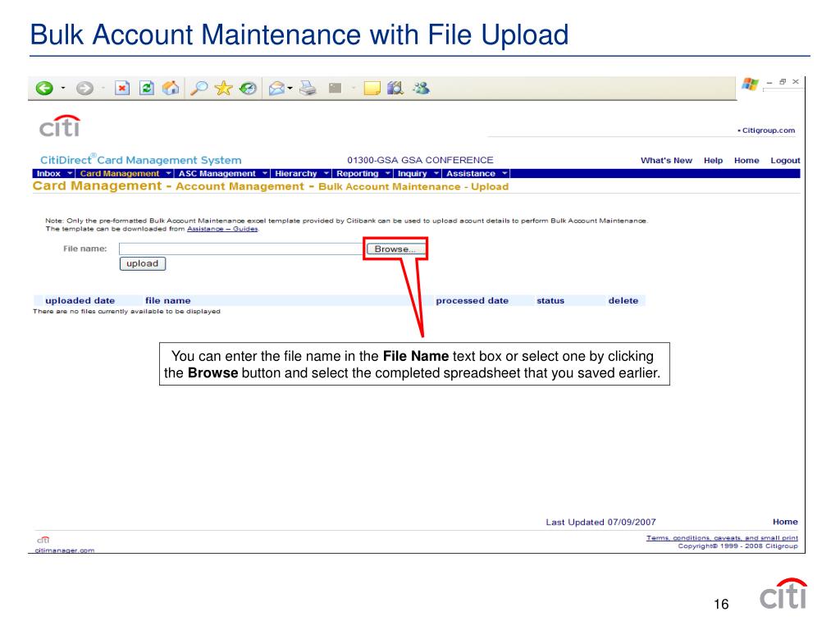
Task: Expand the Hierarchy dropdown arrow
Action: click(x=326, y=174)
